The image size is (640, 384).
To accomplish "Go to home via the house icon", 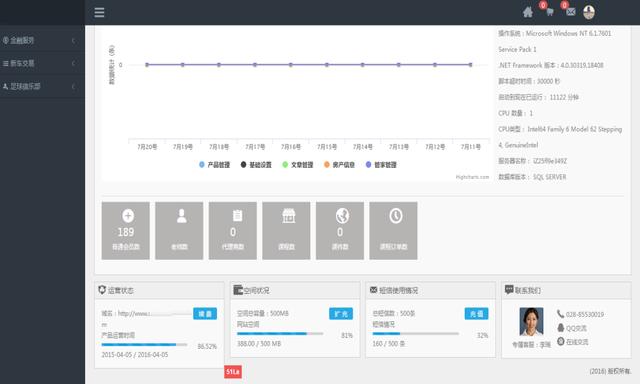I will (528, 12).
